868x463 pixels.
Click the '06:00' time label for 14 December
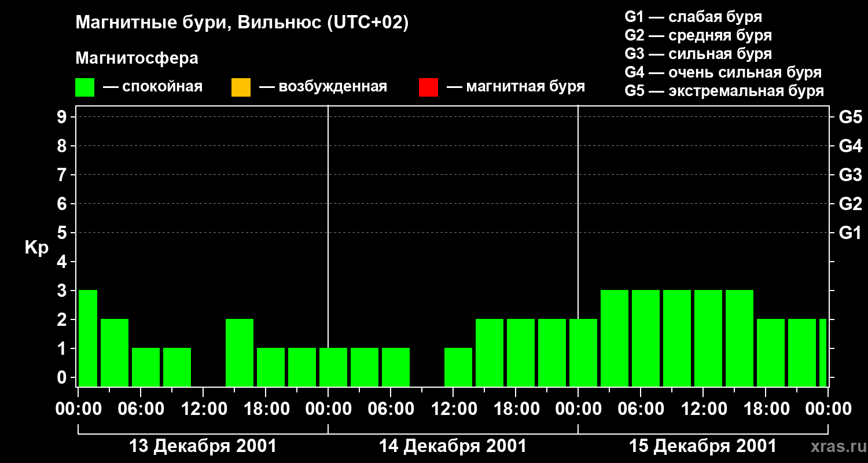pyautogui.click(x=391, y=409)
